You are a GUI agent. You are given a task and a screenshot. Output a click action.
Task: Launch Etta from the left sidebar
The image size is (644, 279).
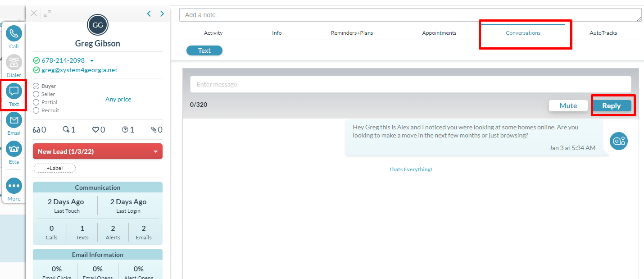pos(14,149)
